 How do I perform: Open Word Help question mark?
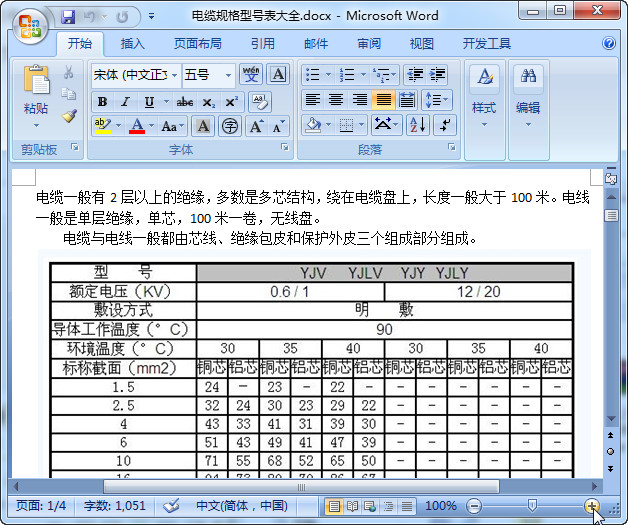coord(609,43)
